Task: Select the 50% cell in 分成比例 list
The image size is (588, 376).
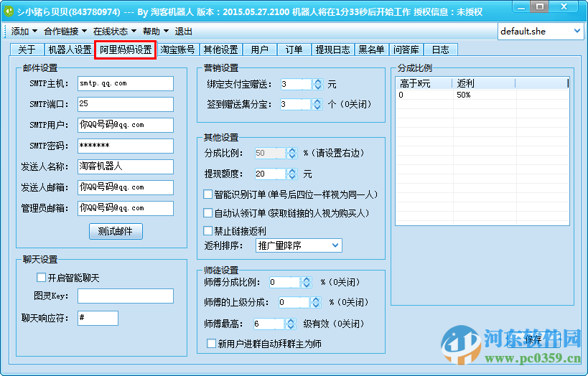Action: 464,95
